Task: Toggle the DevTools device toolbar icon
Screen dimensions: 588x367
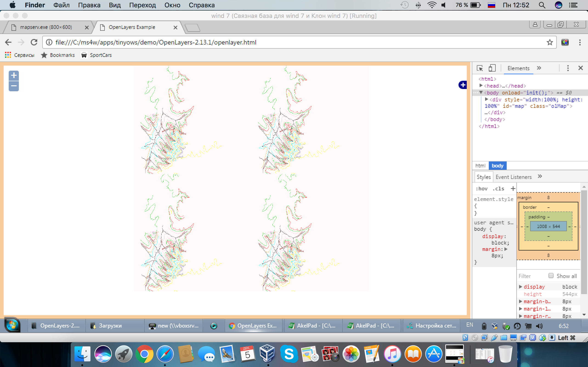Action: click(492, 68)
